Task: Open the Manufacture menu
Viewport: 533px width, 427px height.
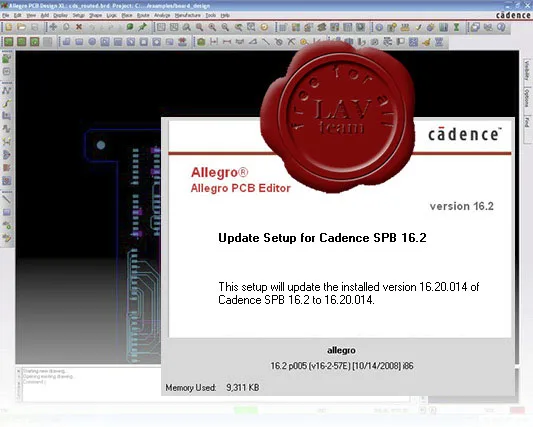Action: coord(188,15)
